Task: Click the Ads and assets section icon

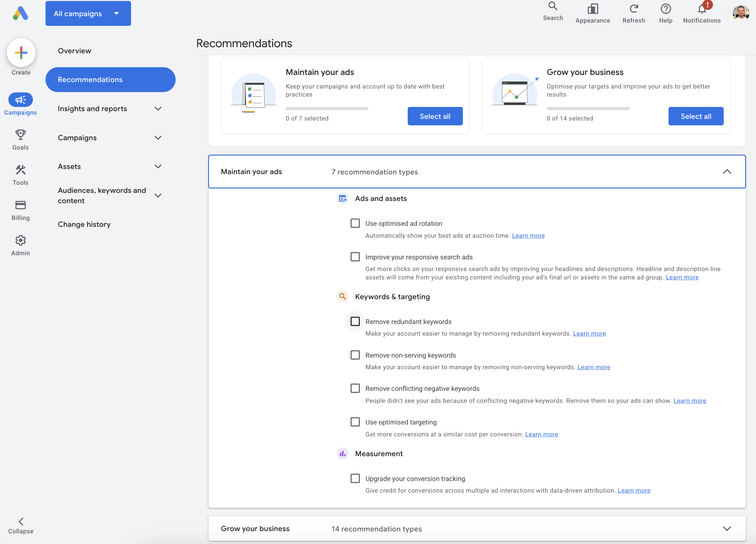Action: tap(342, 198)
